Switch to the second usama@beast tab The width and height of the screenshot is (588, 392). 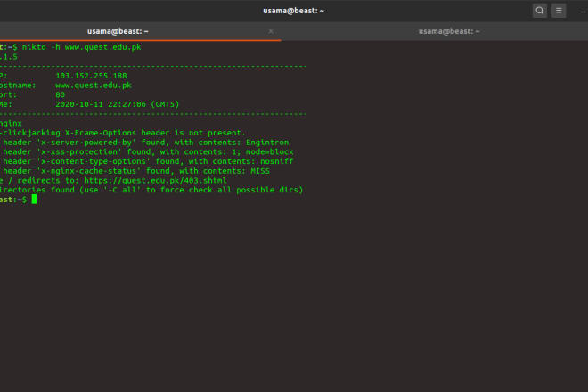(x=449, y=31)
